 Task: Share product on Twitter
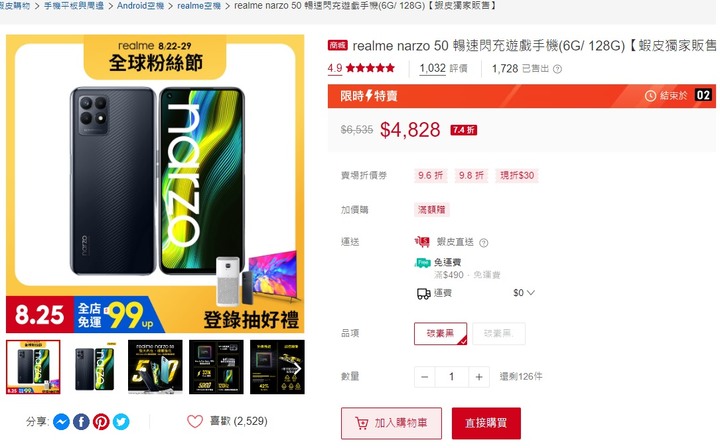tap(121, 421)
